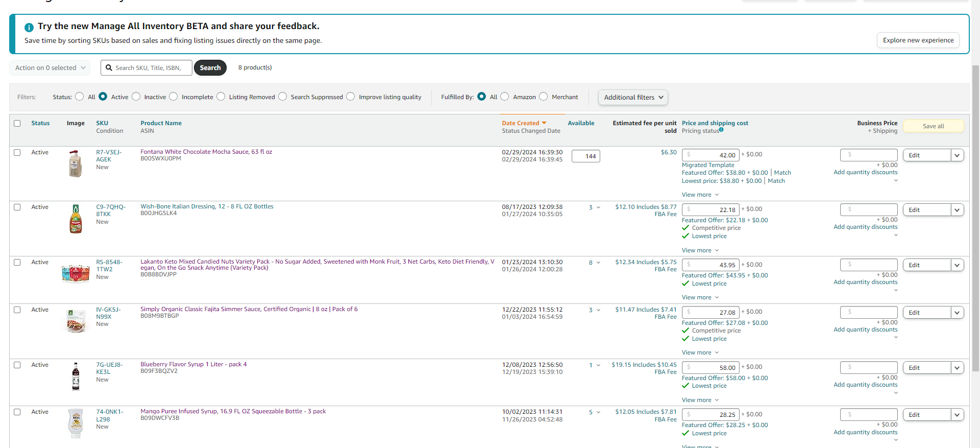Select Fulfilled By Merchant radio button
980x448 pixels.
pyautogui.click(x=544, y=97)
